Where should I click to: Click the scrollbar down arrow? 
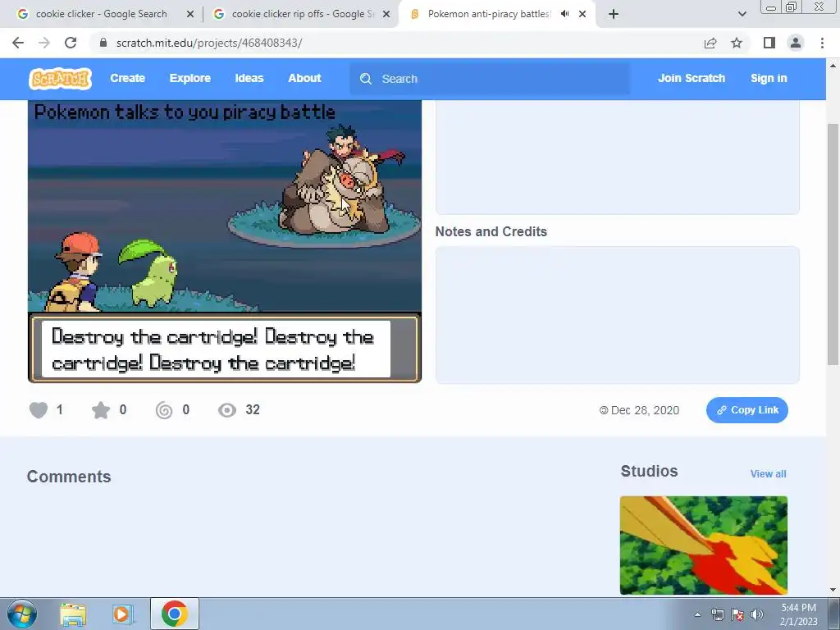pyautogui.click(x=833, y=590)
